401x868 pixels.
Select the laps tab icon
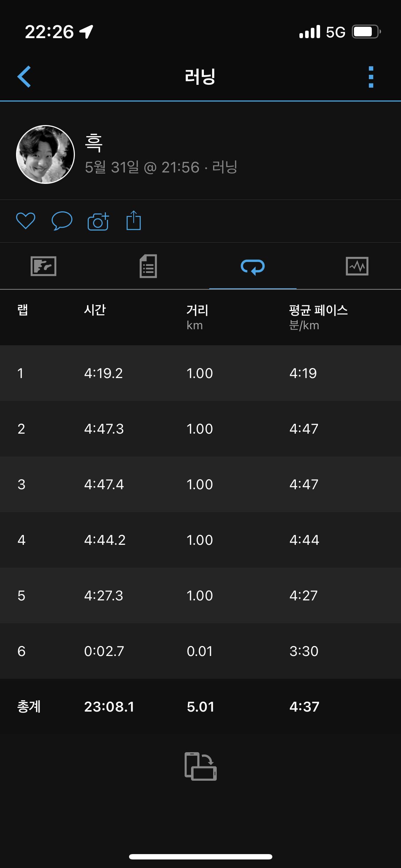coord(253,267)
